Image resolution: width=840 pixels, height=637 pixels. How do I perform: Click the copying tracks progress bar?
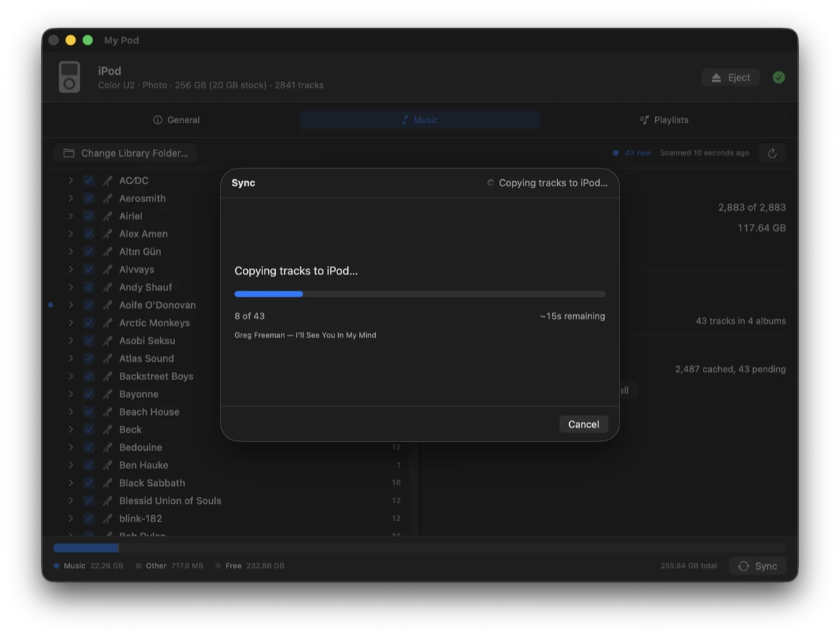pos(420,294)
